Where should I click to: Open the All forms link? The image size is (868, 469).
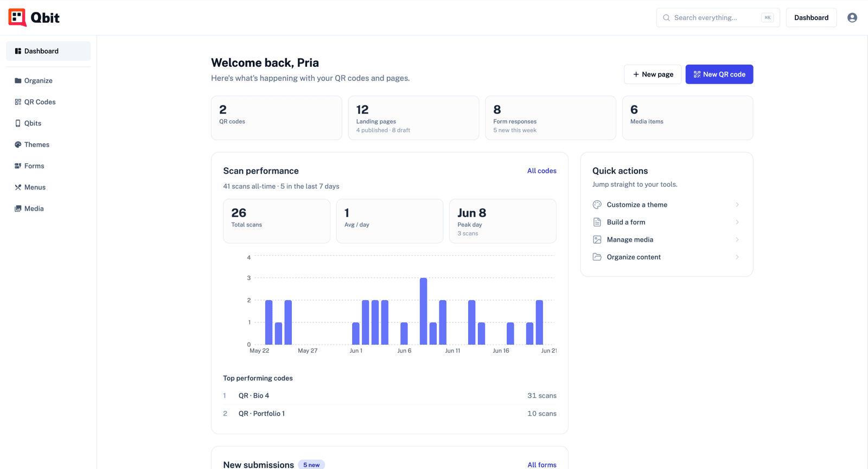click(542, 465)
